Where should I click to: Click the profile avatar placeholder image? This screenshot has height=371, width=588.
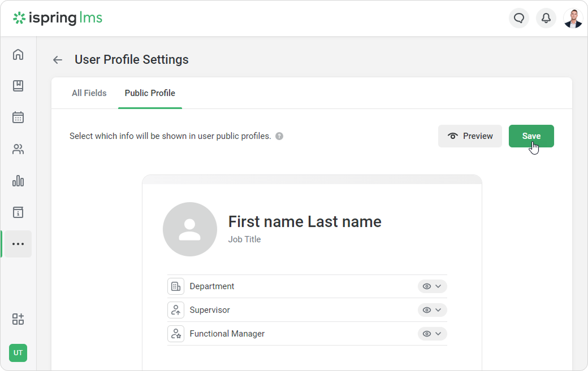tap(190, 229)
